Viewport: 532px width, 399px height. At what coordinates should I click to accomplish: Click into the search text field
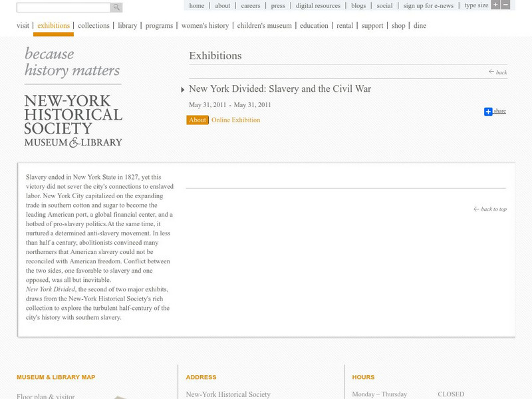(63, 7)
